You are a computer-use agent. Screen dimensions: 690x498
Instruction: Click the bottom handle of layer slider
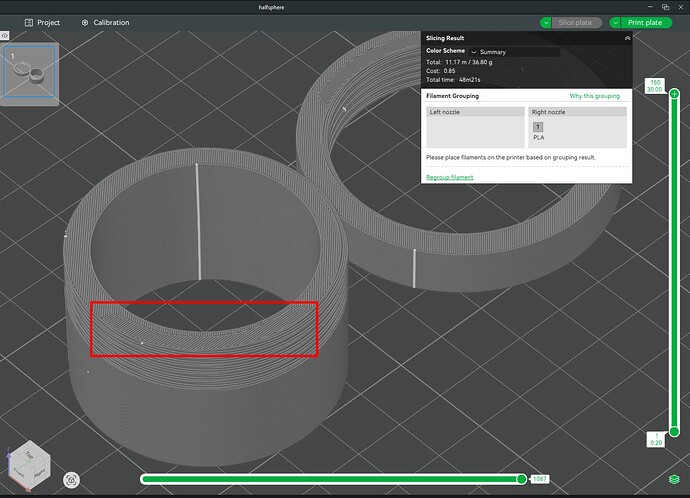click(674, 432)
